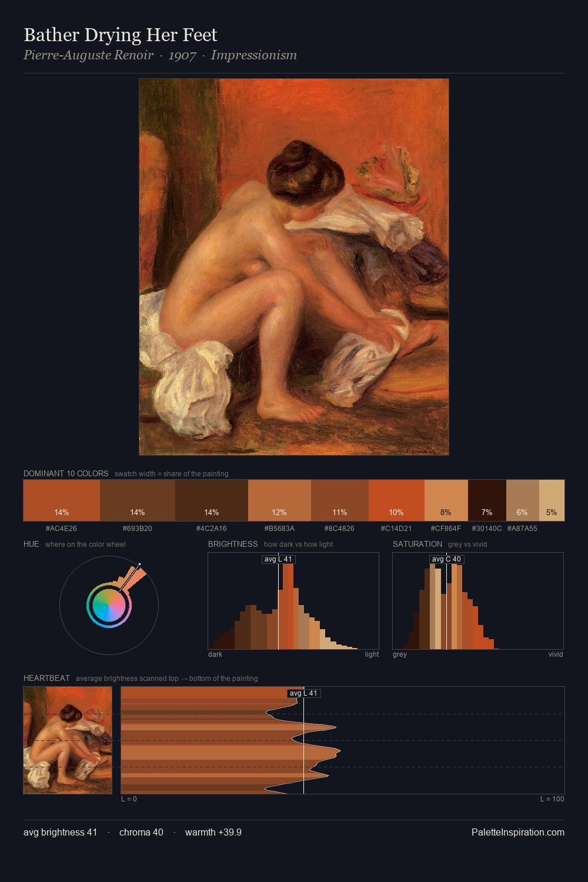Click 'how dark vs how light' caption
This screenshot has width=588, height=882.
(x=298, y=544)
